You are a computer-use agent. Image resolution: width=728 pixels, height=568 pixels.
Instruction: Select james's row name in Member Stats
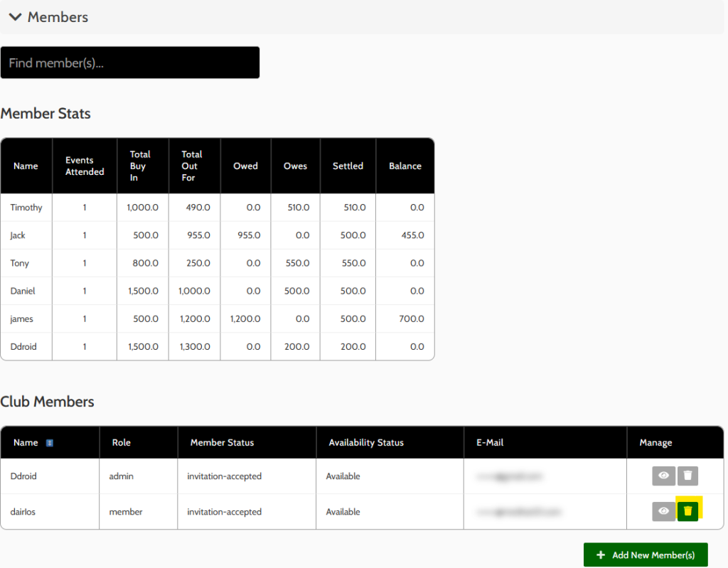pyautogui.click(x=21, y=318)
